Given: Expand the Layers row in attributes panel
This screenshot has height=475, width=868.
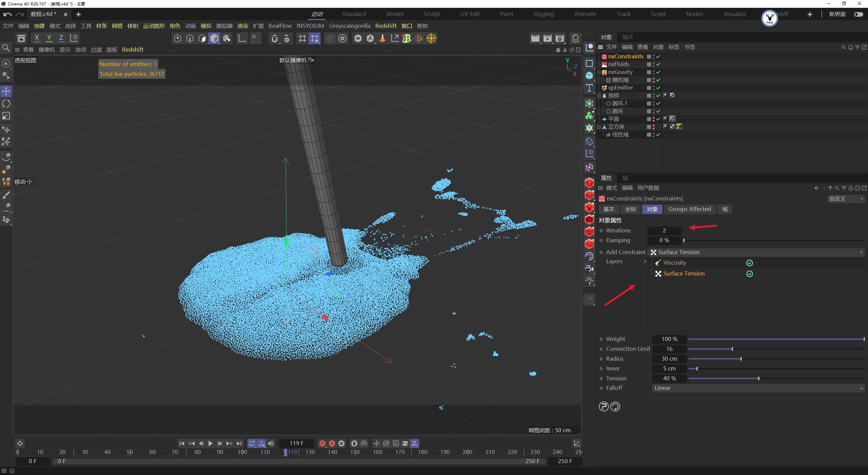Looking at the screenshot, I should pos(645,262).
